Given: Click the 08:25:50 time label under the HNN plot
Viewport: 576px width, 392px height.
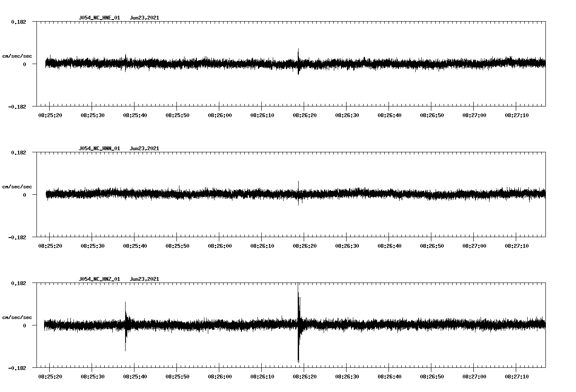Looking at the screenshot, I should coord(177,246).
